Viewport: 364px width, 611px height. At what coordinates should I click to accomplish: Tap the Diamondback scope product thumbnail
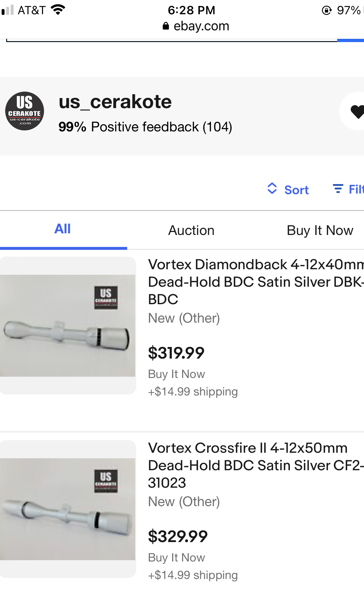coord(68,326)
